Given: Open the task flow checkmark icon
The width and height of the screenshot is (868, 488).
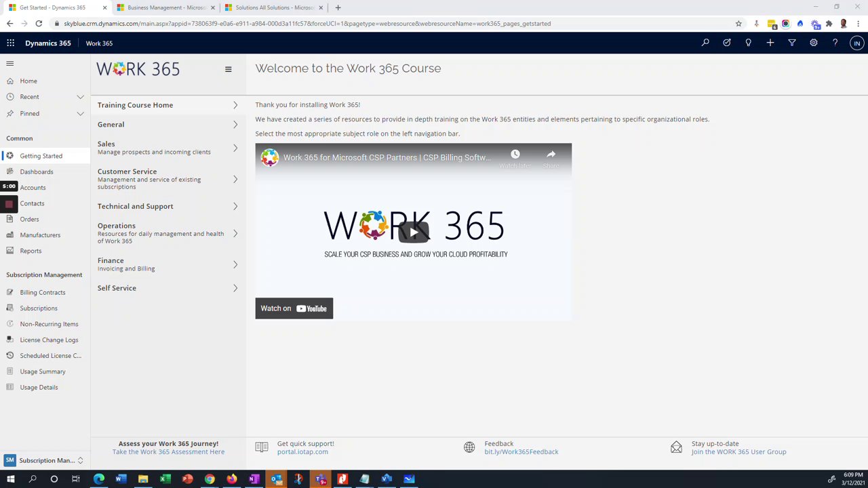Looking at the screenshot, I should (x=727, y=43).
